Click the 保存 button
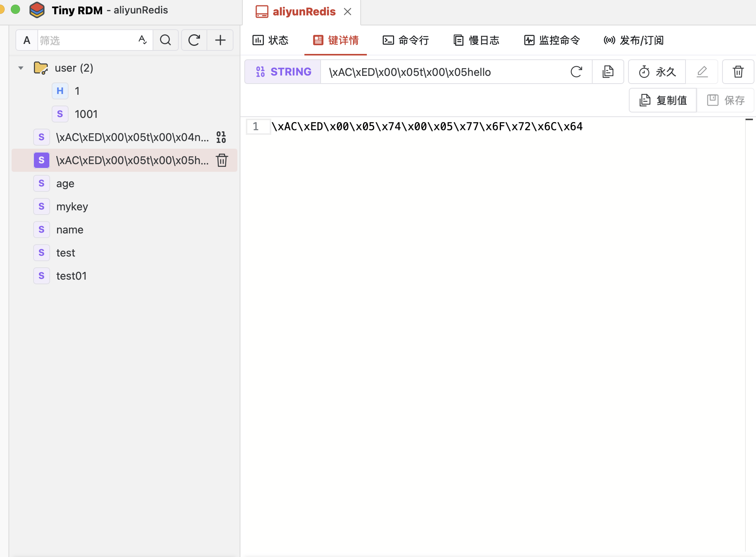The height and width of the screenshot is (557, 756). (x=726, y=101)
